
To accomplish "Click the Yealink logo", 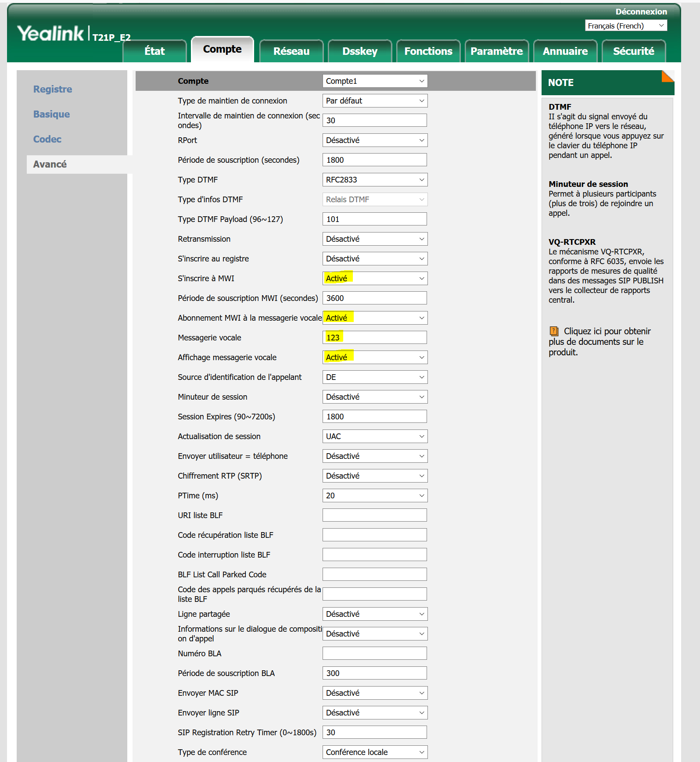I will click(50, 34).
